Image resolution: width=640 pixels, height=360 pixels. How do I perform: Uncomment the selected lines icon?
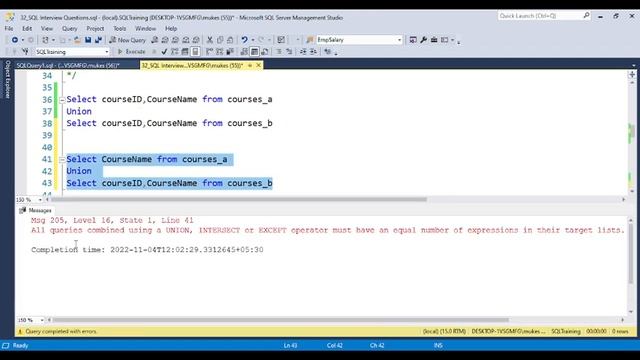coord(289,51)
